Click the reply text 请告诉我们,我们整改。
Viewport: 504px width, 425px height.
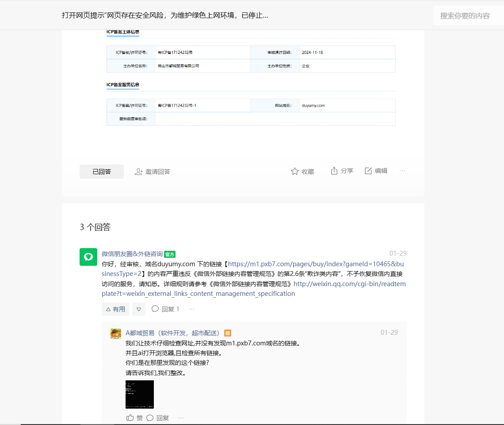(x=156, y=373)
